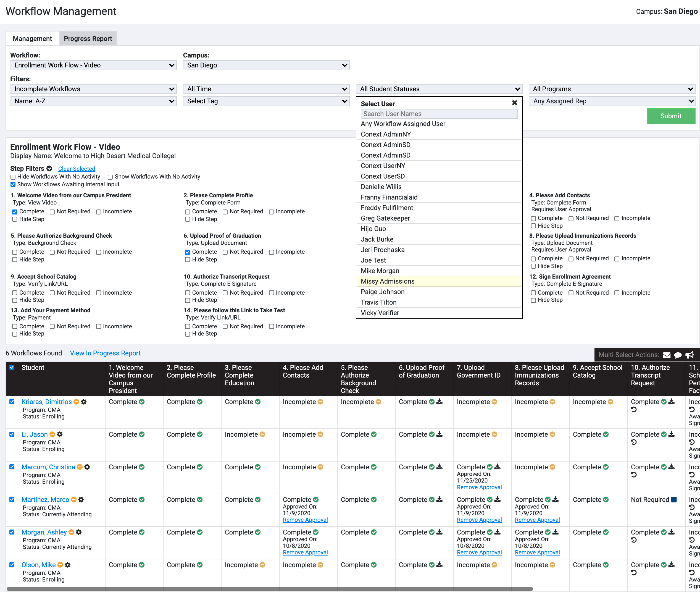Screen dimensions: 700x592
Task: Expand the All Student Statuses dropdown
Action: click(x=439, y=89)
